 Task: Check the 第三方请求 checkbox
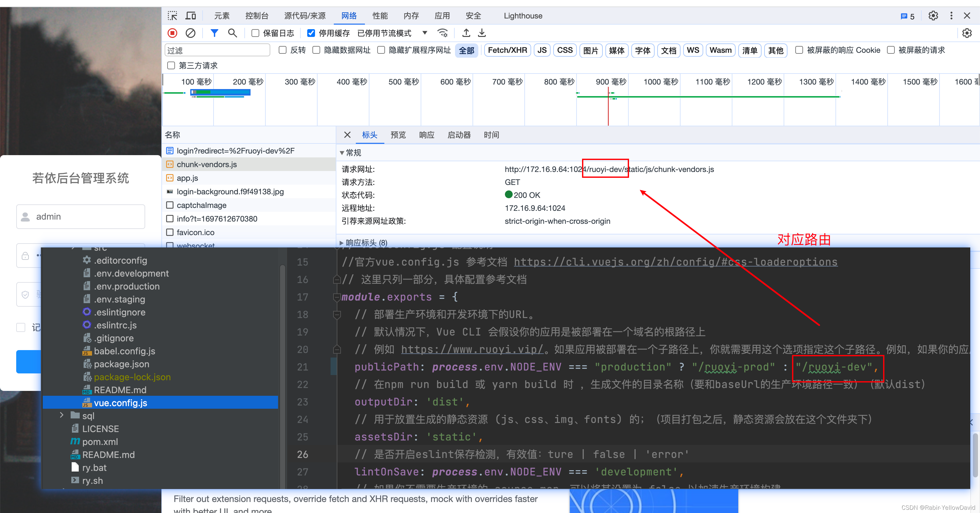171,65
